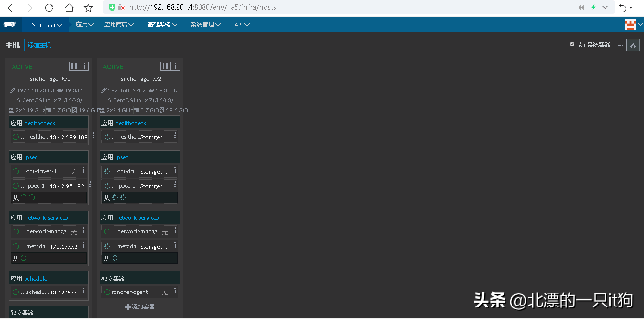Expand the Default environment dropdown

(x=46, y=25)
